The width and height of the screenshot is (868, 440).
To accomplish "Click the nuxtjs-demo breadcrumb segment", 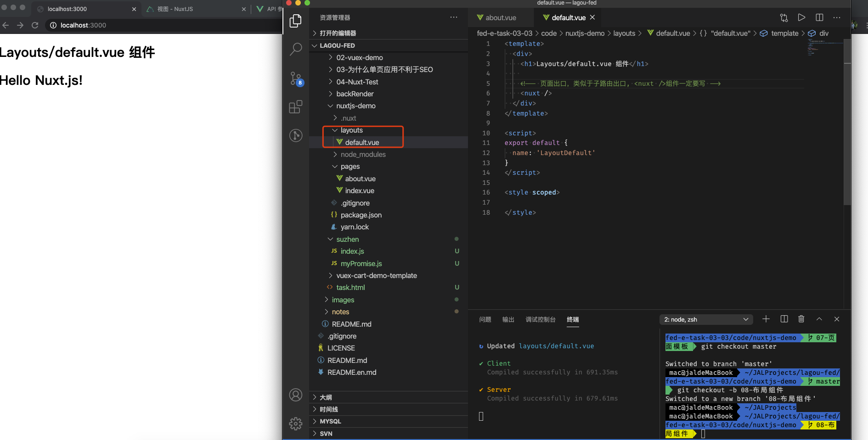I will click(585, 33).
